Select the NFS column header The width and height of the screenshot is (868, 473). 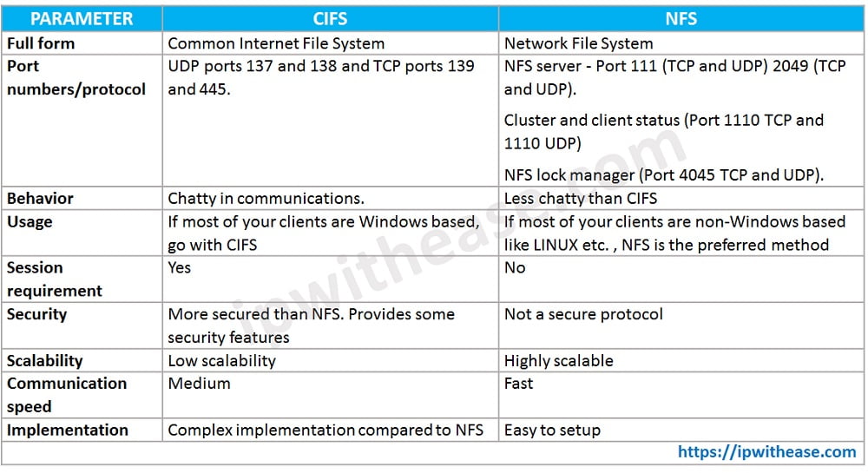point(681,18)
